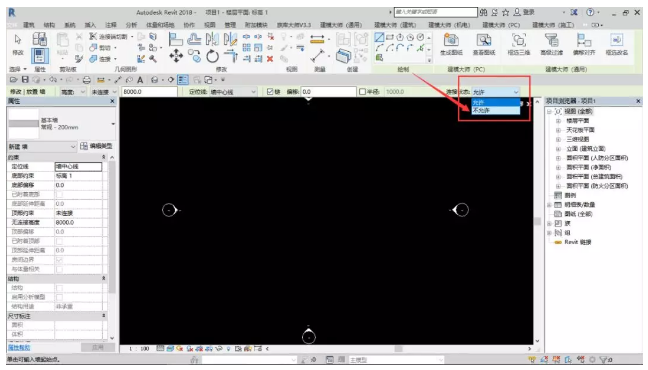Viewport: 648px width, 370px height.
Task: Click the help question mark icon
Action: (590, 12)
